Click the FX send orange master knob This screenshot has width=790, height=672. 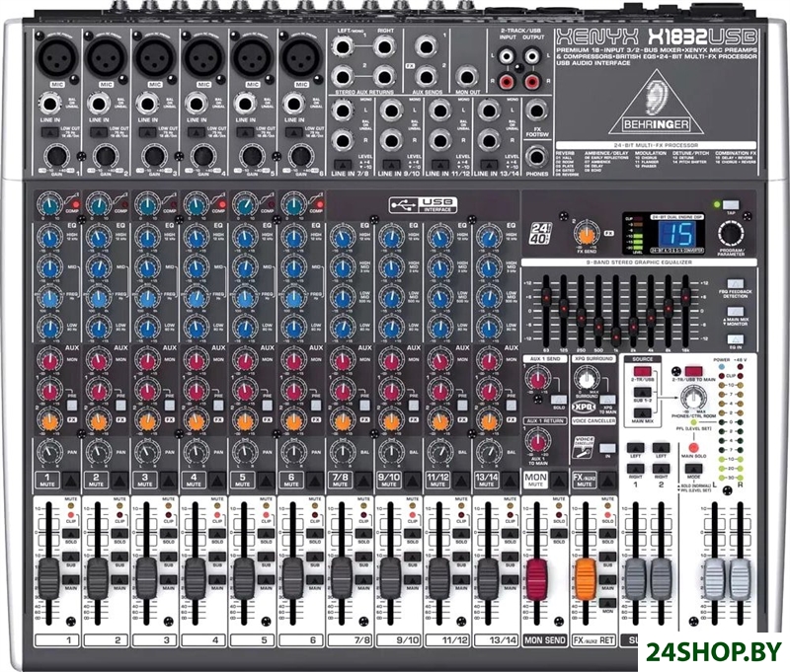tap(586, 235)
